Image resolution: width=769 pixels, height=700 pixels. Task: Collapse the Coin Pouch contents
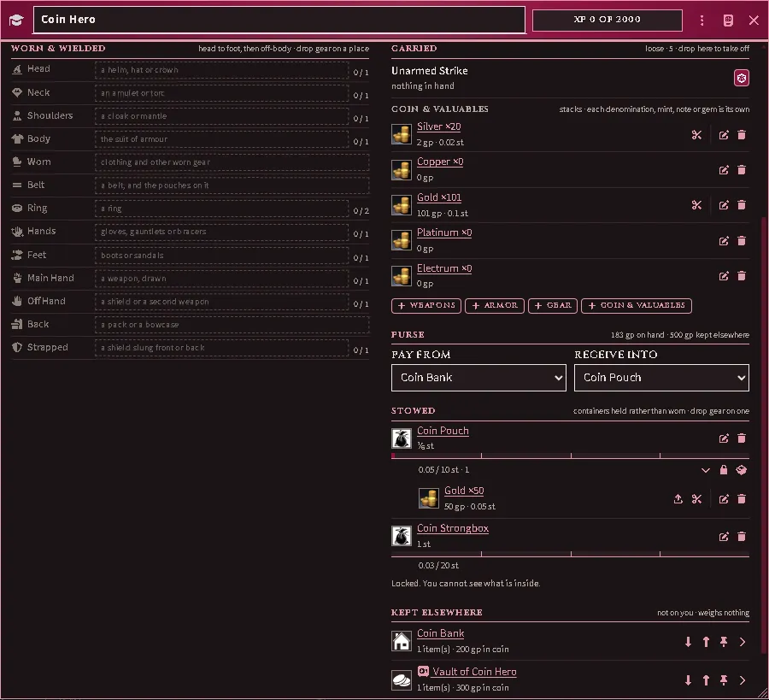pos(705,470)
